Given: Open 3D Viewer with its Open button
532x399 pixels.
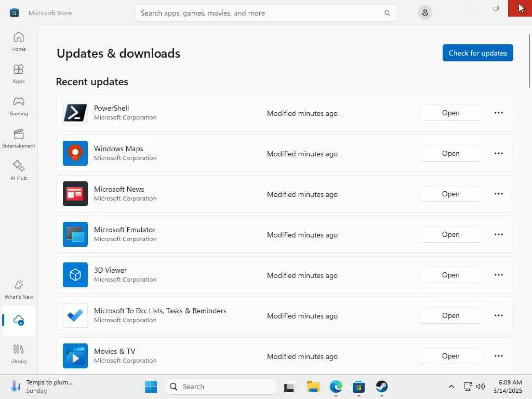Looking at the screenshot, I should (x=451, y=275).
